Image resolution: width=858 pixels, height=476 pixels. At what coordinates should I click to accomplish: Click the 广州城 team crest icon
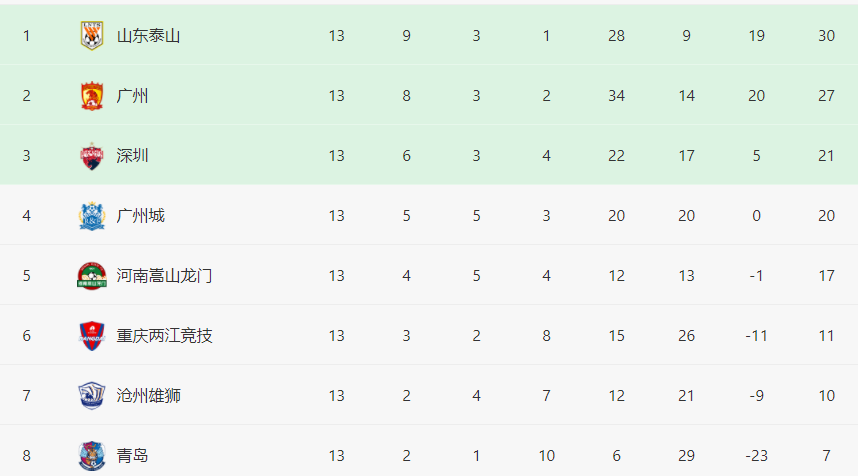(x=92, y=216)
